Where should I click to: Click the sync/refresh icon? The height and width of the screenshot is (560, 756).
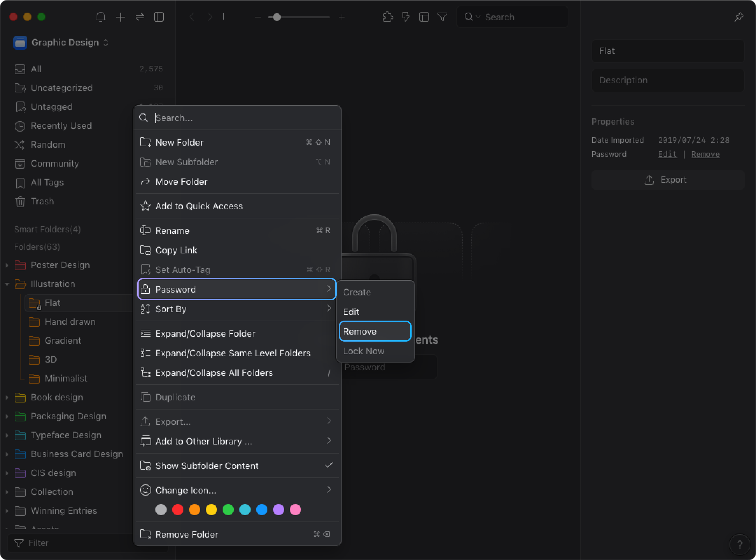[x=139, y=17]
